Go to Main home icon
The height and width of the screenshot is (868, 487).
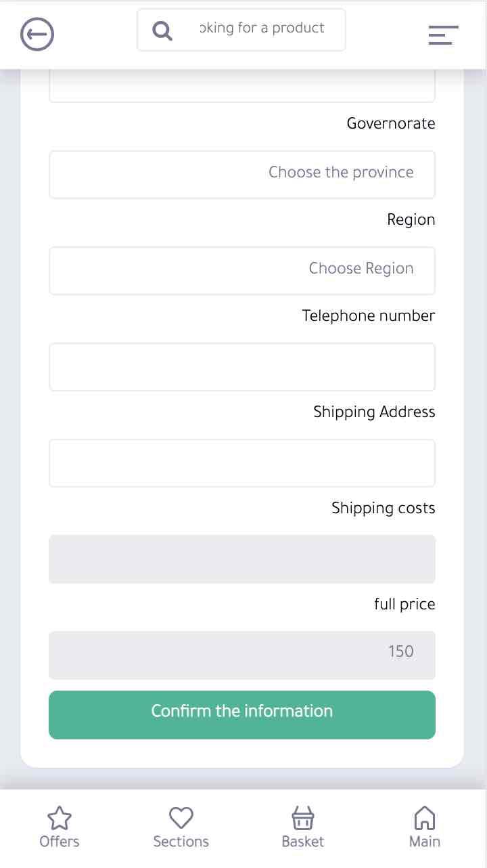424,818
